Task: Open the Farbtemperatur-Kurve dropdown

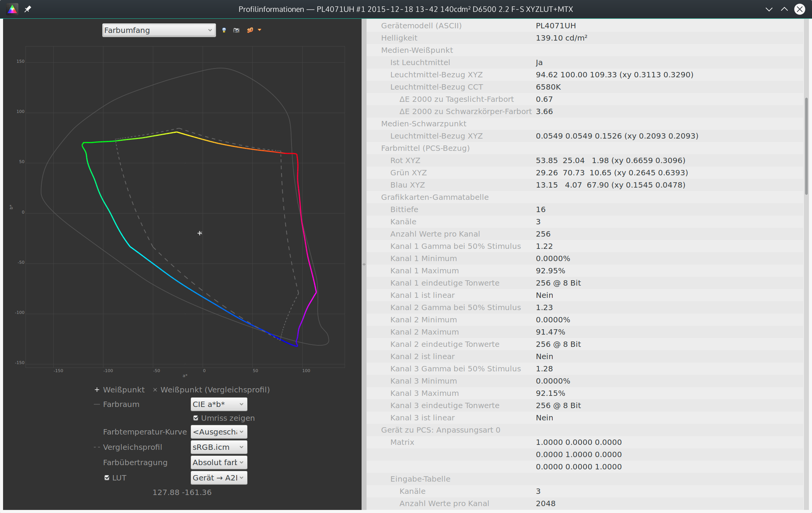Action: (x=219, y=432)
